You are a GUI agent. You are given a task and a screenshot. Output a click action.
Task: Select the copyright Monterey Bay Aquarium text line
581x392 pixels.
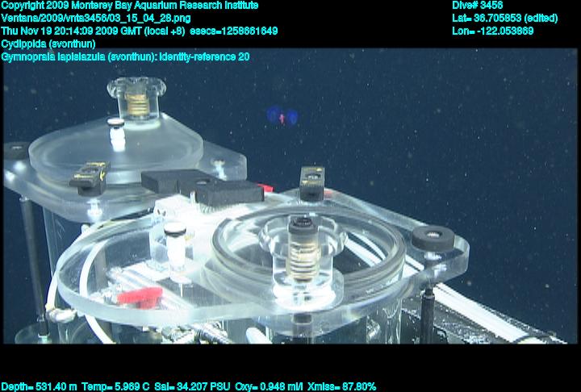pyautogui.click(x=130, y=6)
